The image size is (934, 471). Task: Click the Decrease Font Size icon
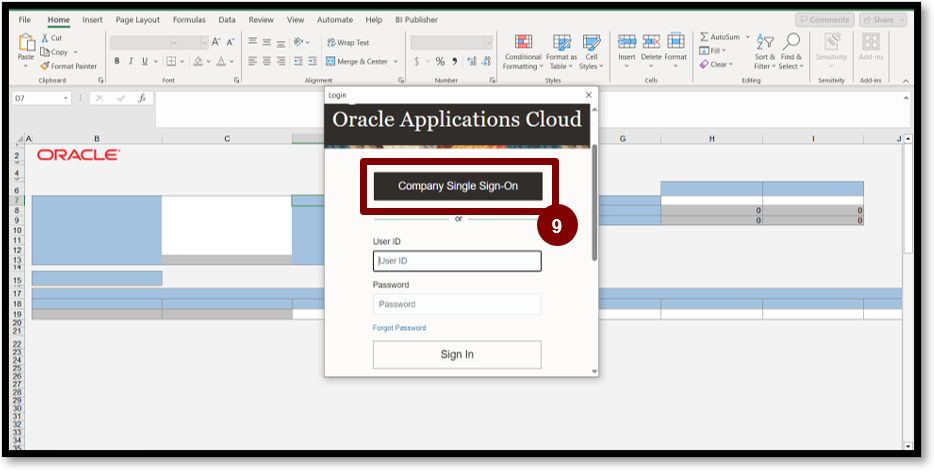[230, 42]
